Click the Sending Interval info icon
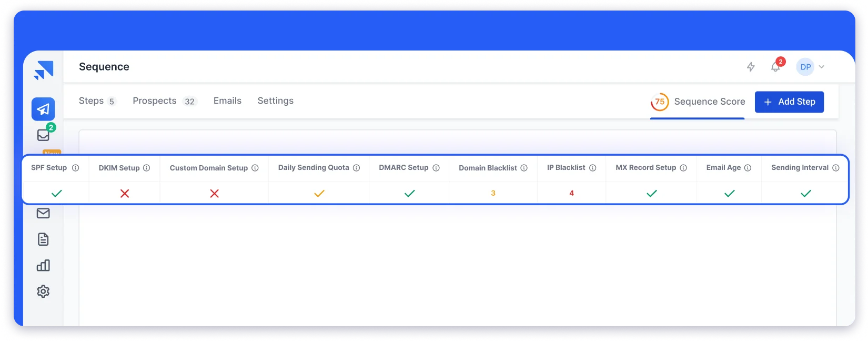 point(836,168)
